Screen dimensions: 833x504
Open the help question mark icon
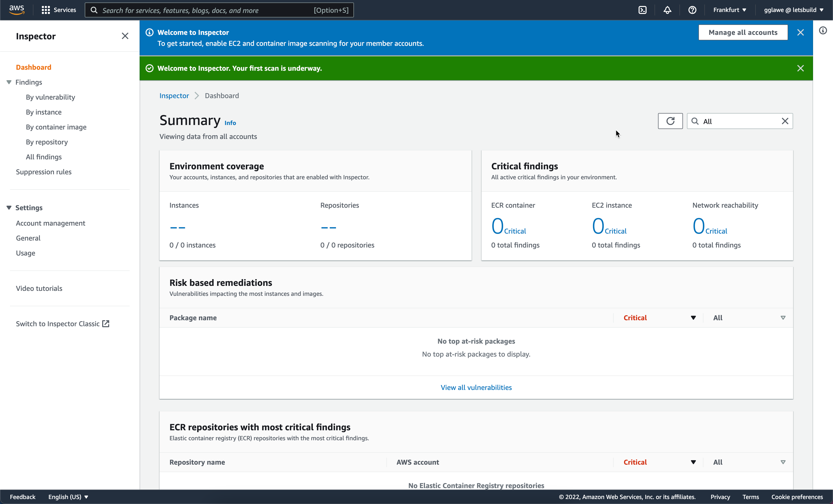(692, 10)
